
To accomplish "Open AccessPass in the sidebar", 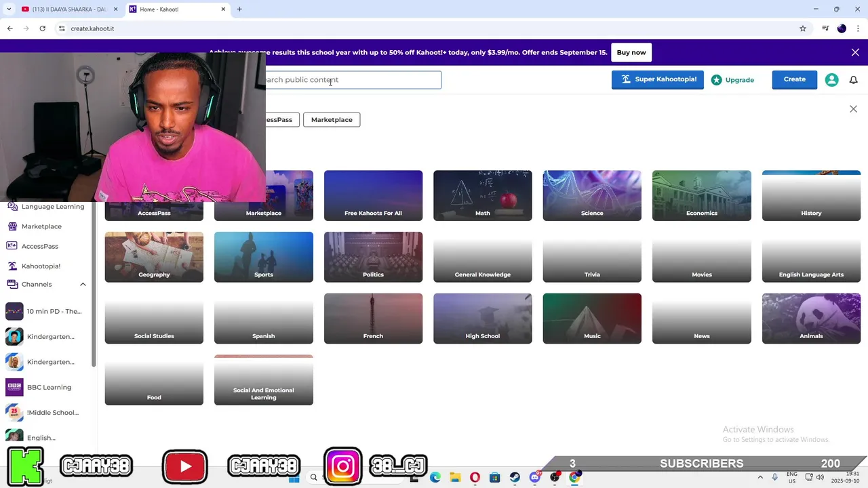I will [x=40, y=246].
